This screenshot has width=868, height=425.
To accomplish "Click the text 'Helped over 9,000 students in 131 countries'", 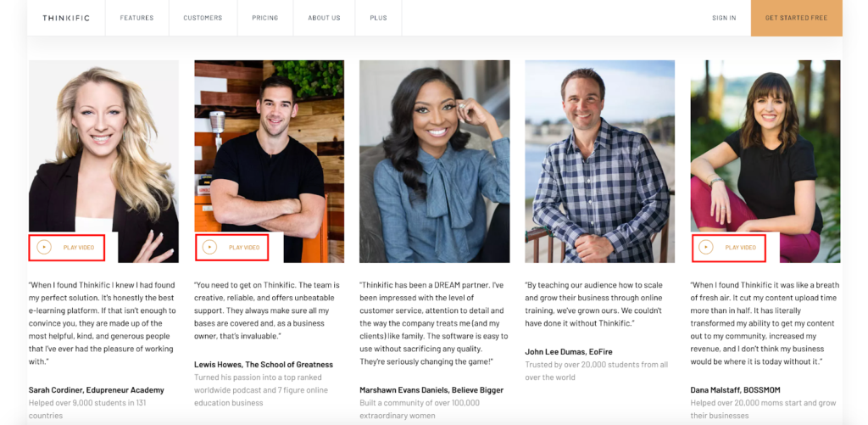I will [x=87, y=409].
